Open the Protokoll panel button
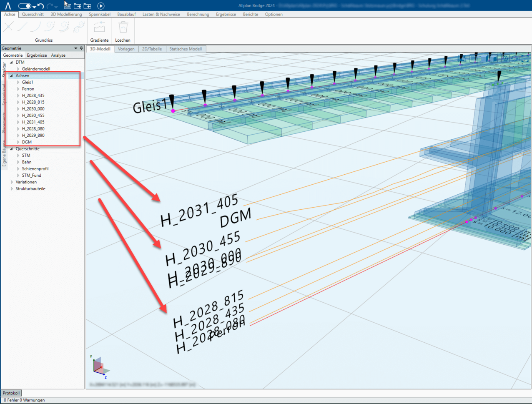 (11, 393)
